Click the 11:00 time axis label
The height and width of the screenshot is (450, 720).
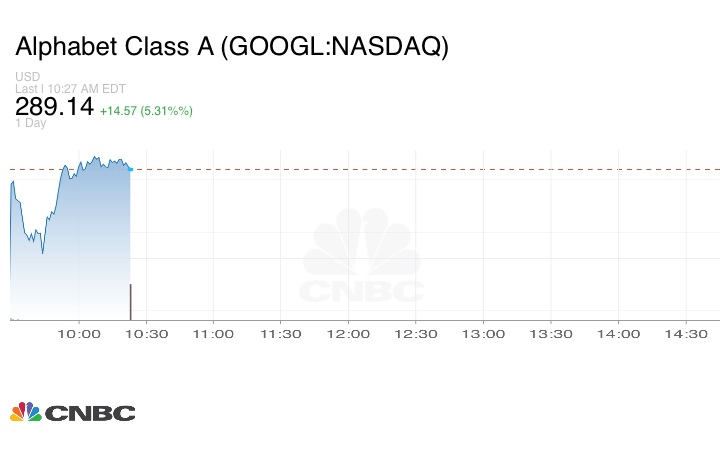[213, 334]
